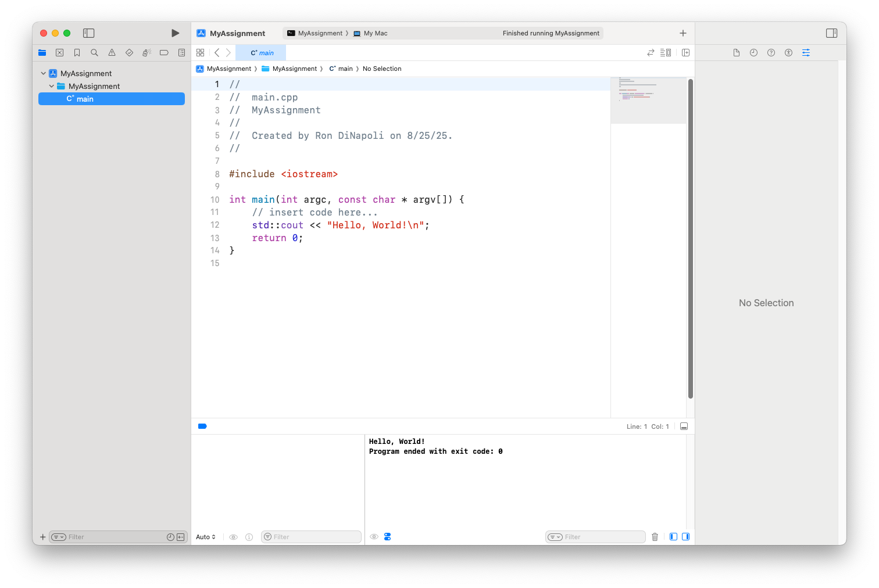Toggle the console pane
This screenshot has height=588, width=879.
click(685, 537)
